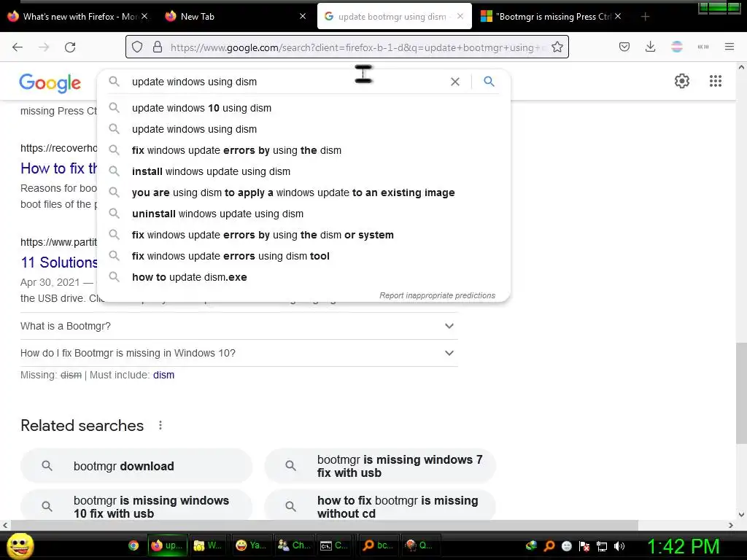747x560 pixels.
Task: Choose suggestion 'update windows 10 using dism'
Action: tap(303, 108)
